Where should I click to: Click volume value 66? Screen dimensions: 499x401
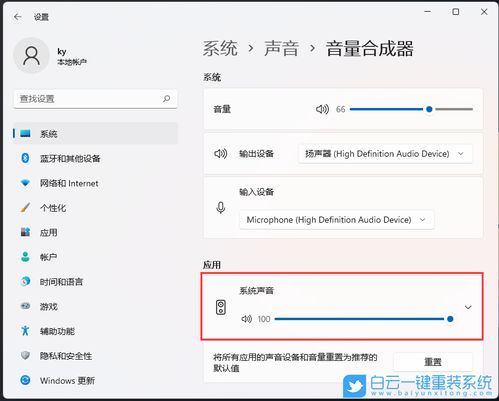(340, 109)
